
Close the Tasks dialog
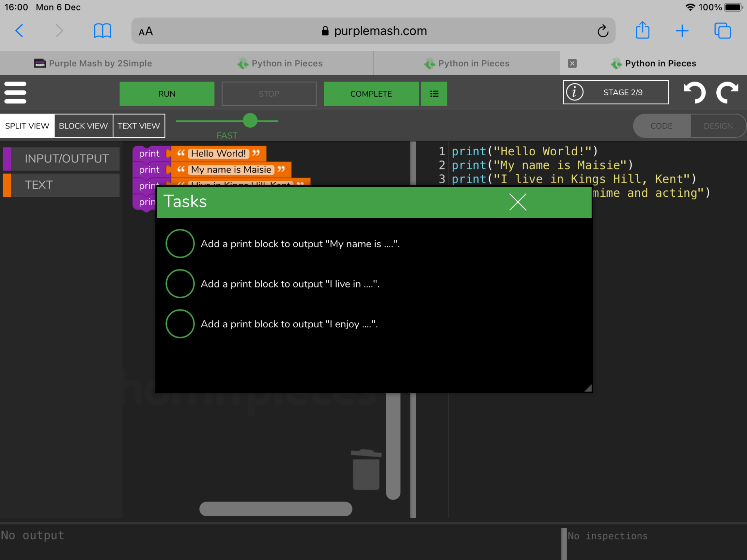pos(518,202)
